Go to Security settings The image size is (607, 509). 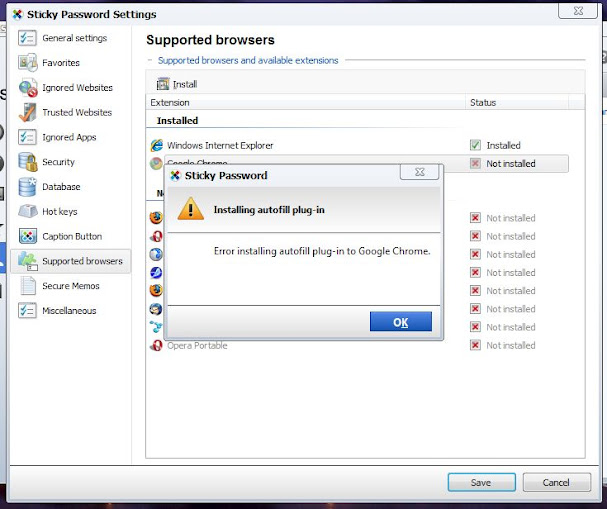(70, 162)
